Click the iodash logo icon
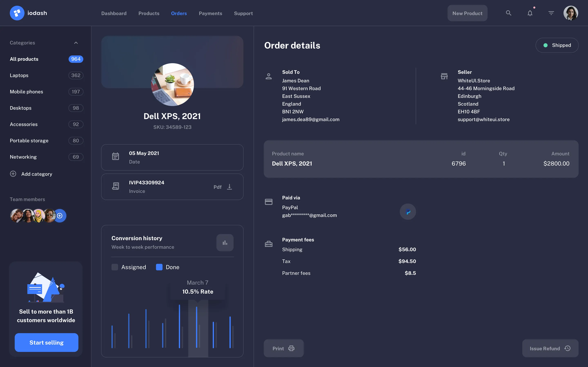 [x=17, y=13]
